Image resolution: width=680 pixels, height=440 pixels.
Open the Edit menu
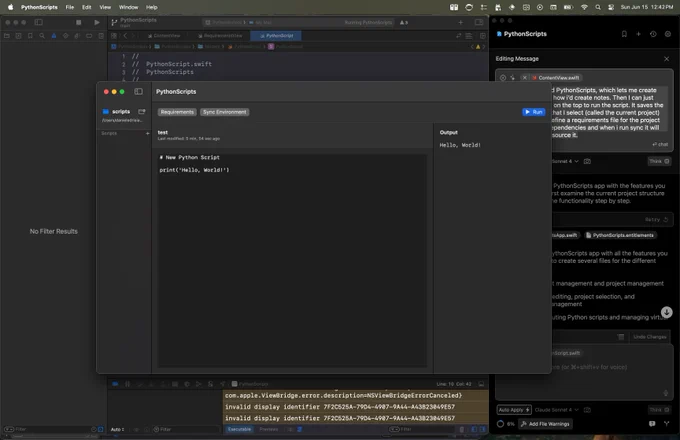click(87, 7)
